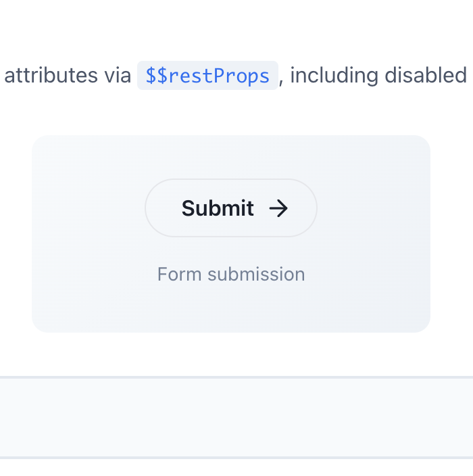Click the demo card's blank area left of Submit
The height and width of the screenshot is (476, 473).
(88, 208)
